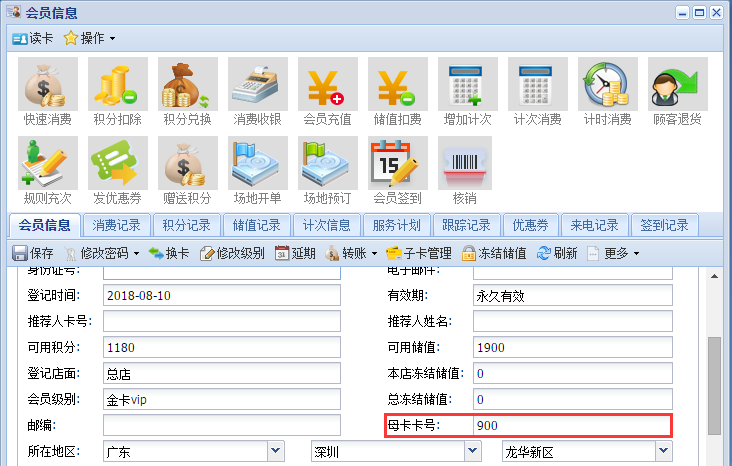Open the 转账 transfer dropdown
732x466 pixels.
coord(351,253)
